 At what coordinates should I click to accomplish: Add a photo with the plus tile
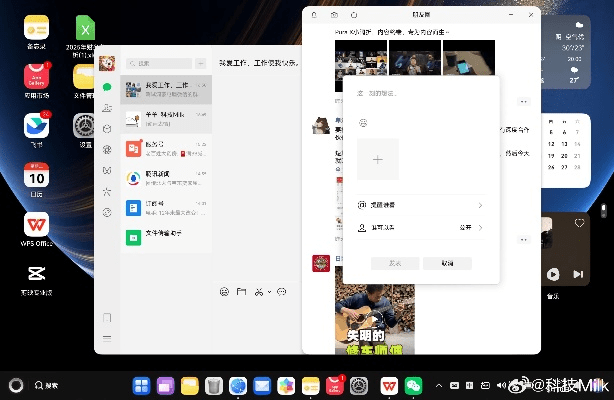378,159
